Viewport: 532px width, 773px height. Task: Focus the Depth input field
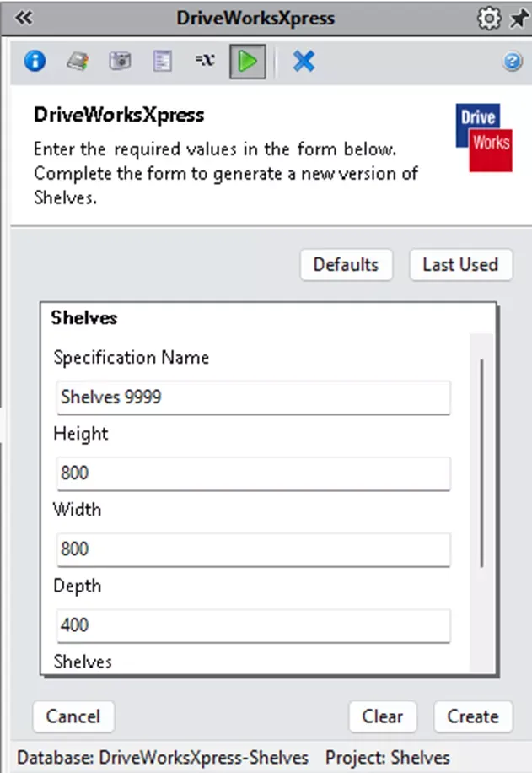pyautogui.click(x=253, y=625)
